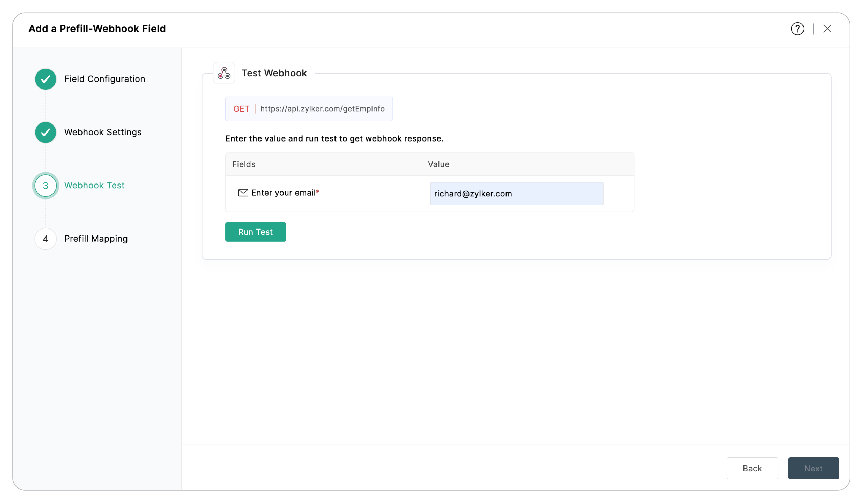864x504 pixels.
Task: Select the email value input field
Action: (x=516, y=193)
